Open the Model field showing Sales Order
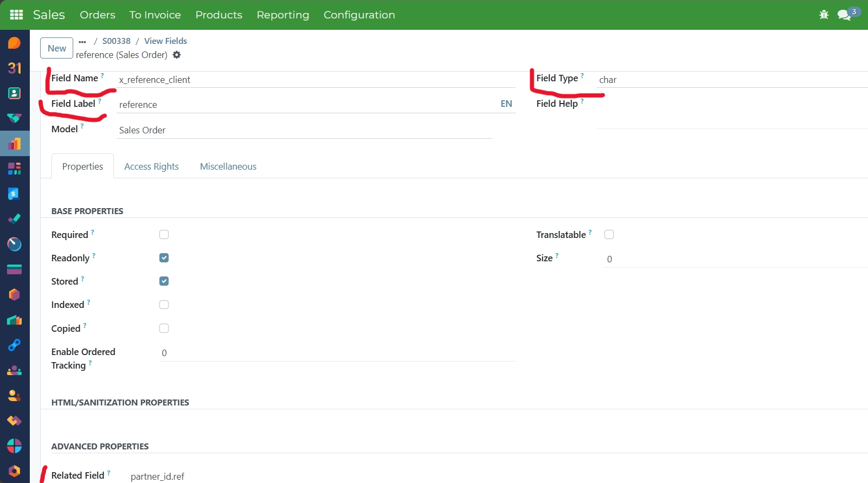This screenshot has height=483, width=868. (x=304, y=130)
